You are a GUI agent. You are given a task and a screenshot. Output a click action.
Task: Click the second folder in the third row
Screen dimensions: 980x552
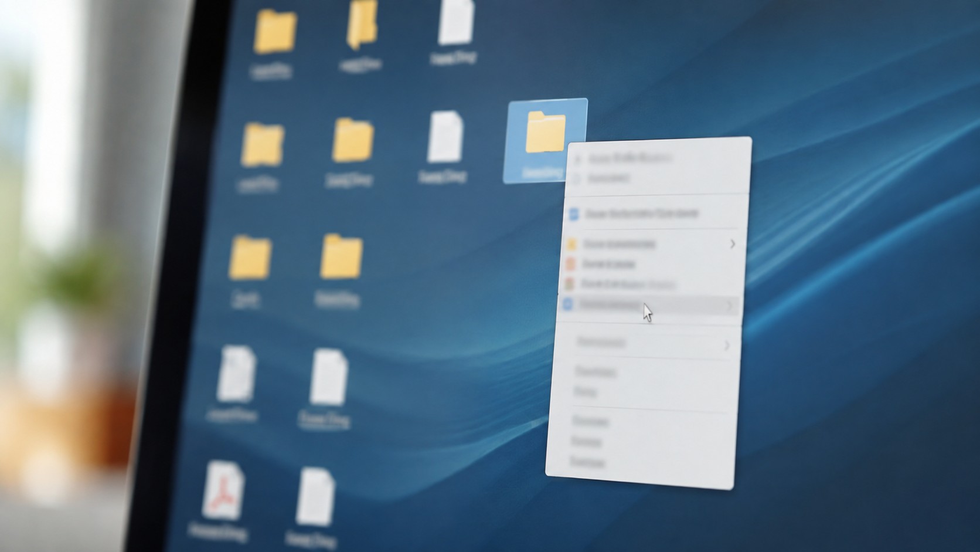(341, 256)
